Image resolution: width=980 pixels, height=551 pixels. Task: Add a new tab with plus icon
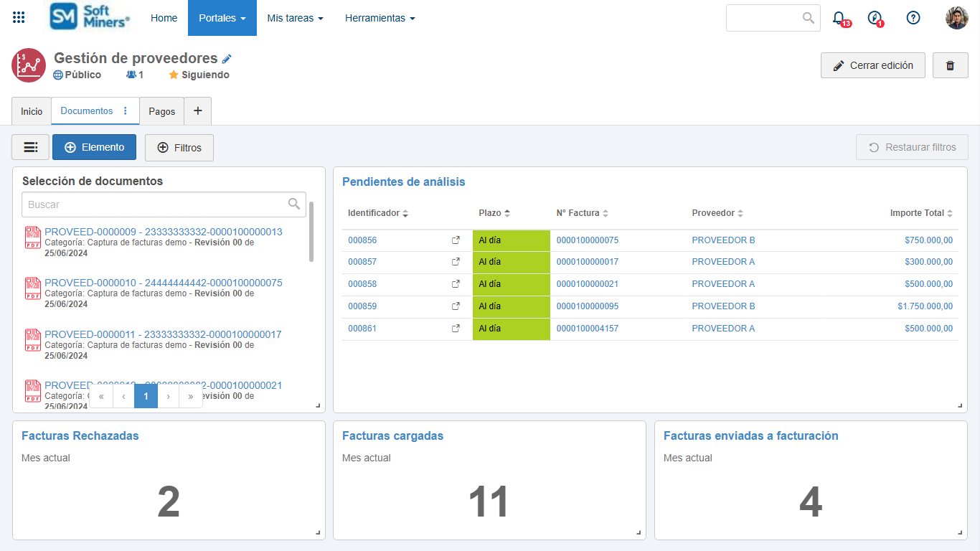[198, 111]
